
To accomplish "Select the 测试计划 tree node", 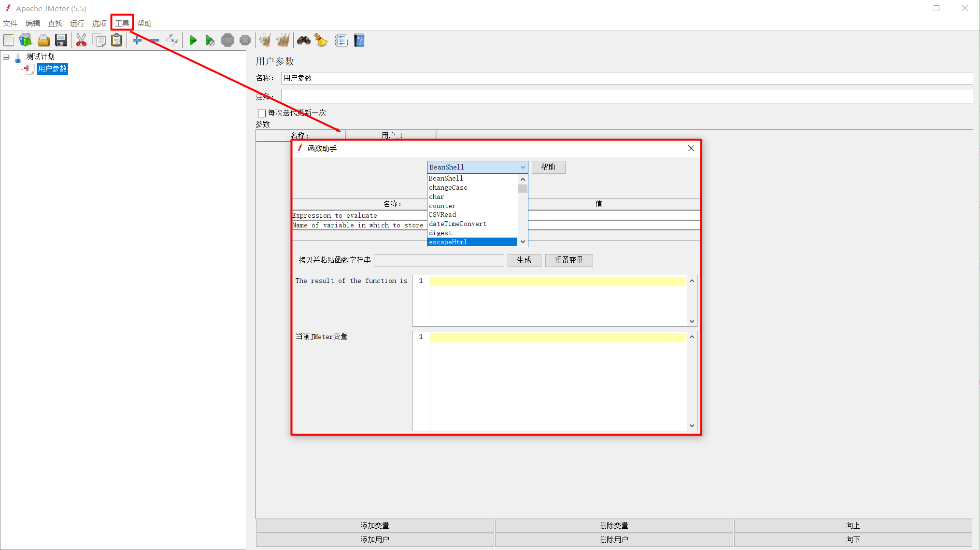I will click(40, 57).
